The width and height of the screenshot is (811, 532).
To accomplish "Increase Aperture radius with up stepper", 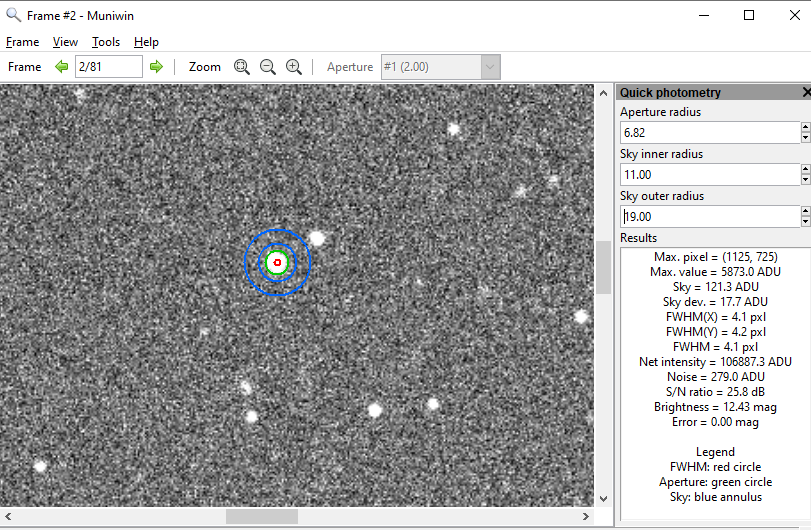I will (x=805, y=127).
